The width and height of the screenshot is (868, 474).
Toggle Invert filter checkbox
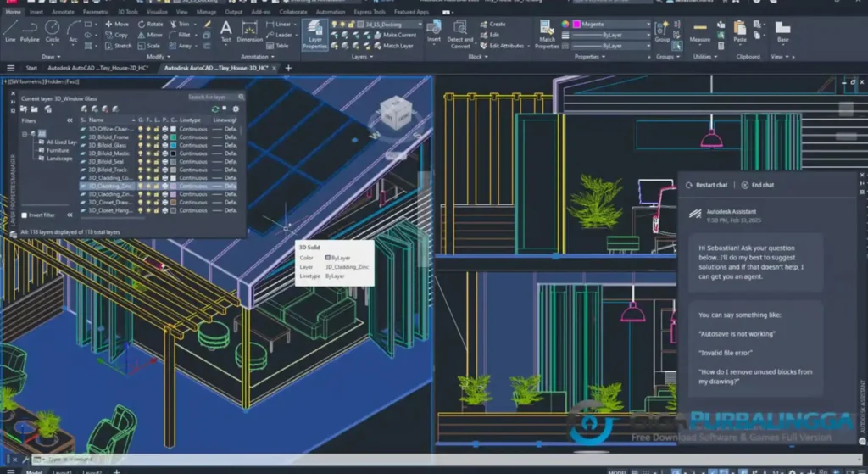point(24,215)
